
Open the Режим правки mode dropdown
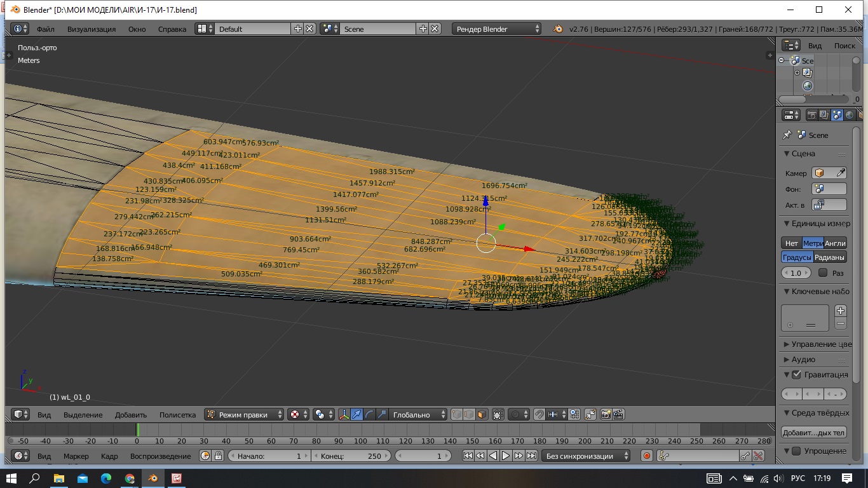[245, 414]
